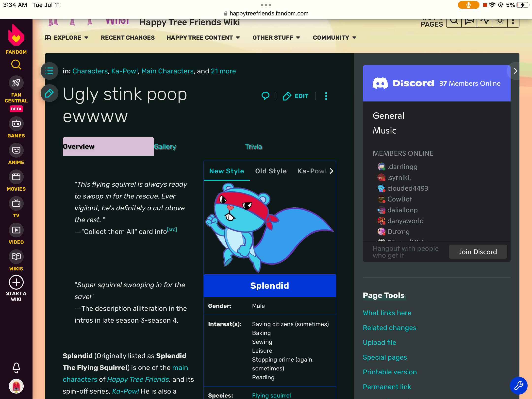Open the wiki activity icon
Screen dimensions: 532x399
[x=484, y=22]
